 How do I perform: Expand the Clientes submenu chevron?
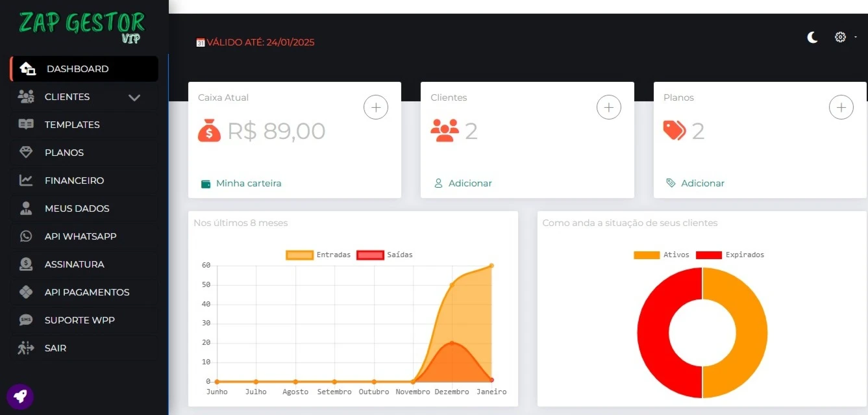click(134, 97)
